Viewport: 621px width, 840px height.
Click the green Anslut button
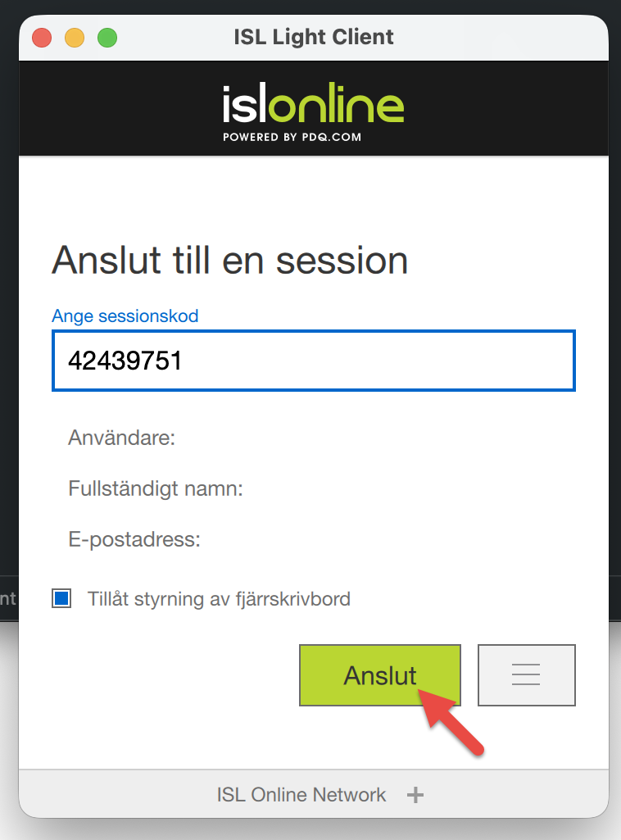(379, 674)
